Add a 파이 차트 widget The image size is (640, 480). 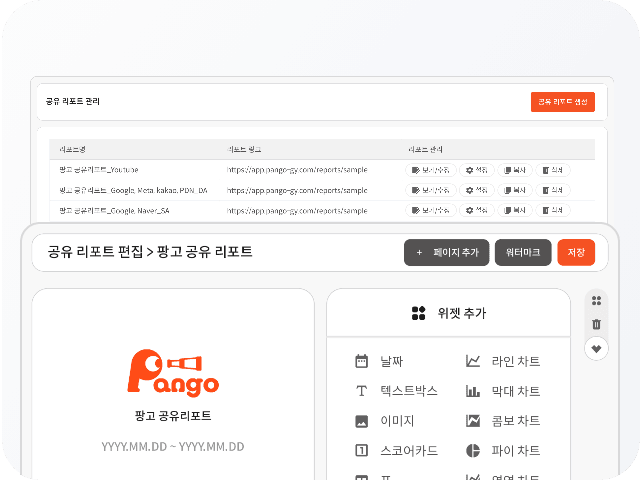click(x=503, y=451)
